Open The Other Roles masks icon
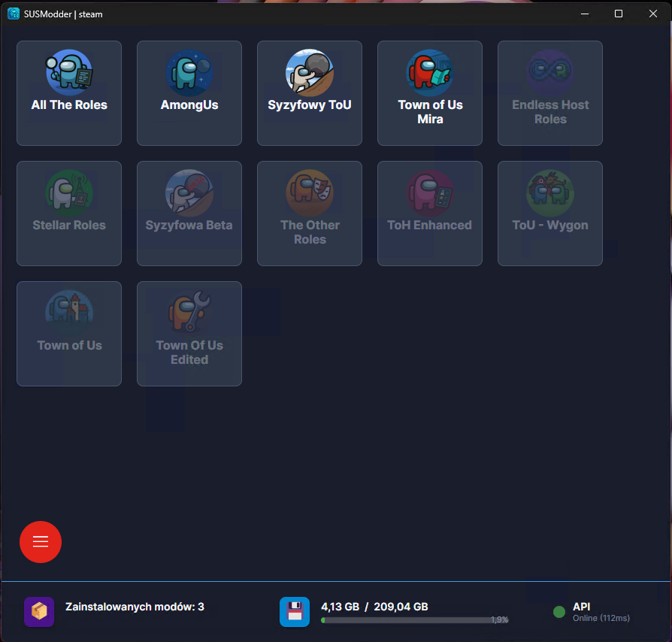672x642 pixels. (310, 192)
